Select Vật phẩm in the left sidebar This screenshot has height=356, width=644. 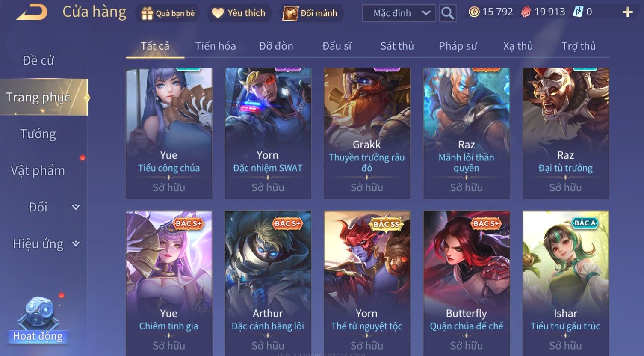38,171
